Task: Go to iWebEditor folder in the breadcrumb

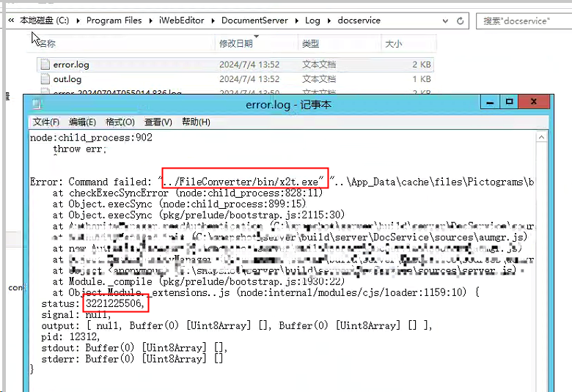Action: click(182, 21)
